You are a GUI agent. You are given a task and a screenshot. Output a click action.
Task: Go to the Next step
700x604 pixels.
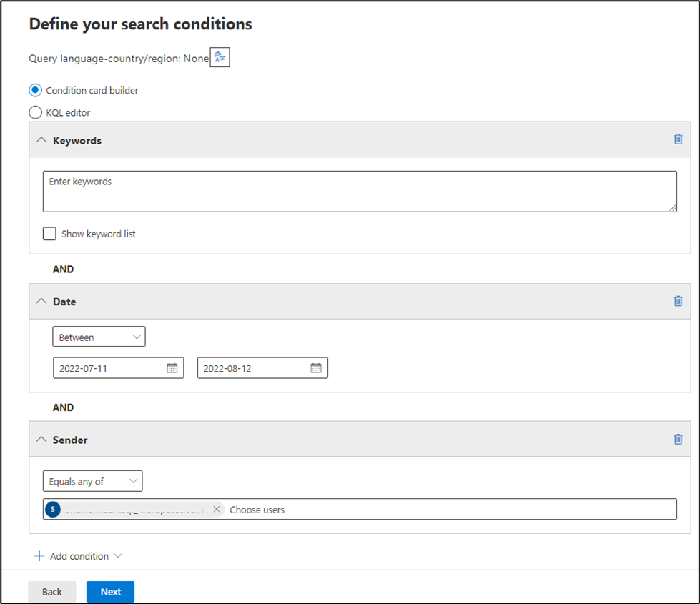(x=110, y=592)
